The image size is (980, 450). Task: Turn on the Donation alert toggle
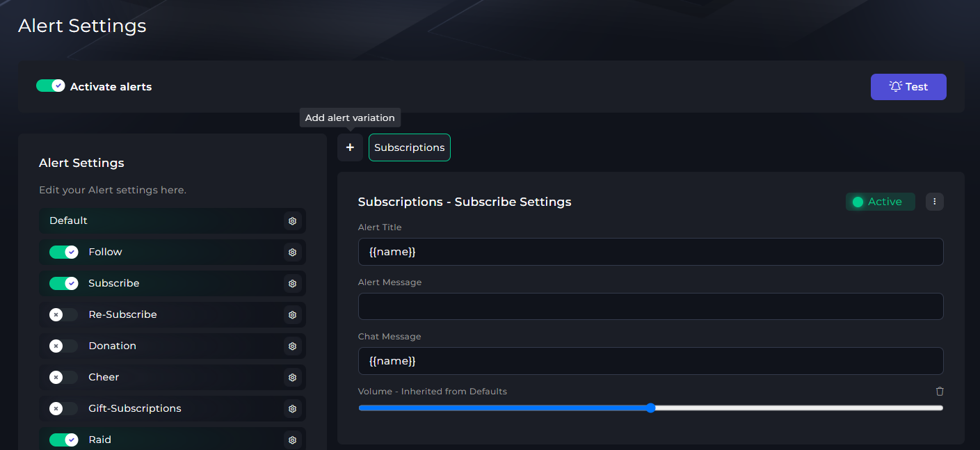point(63,346)
